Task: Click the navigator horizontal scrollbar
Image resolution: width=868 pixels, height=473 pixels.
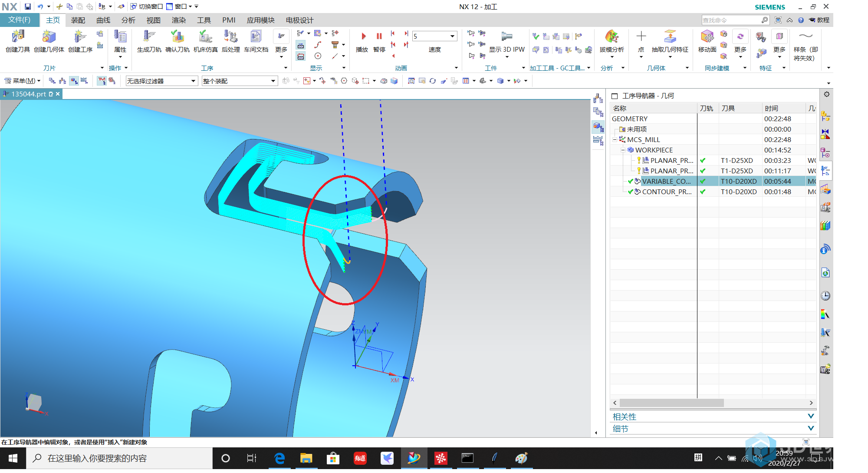Action: (671, 403)
